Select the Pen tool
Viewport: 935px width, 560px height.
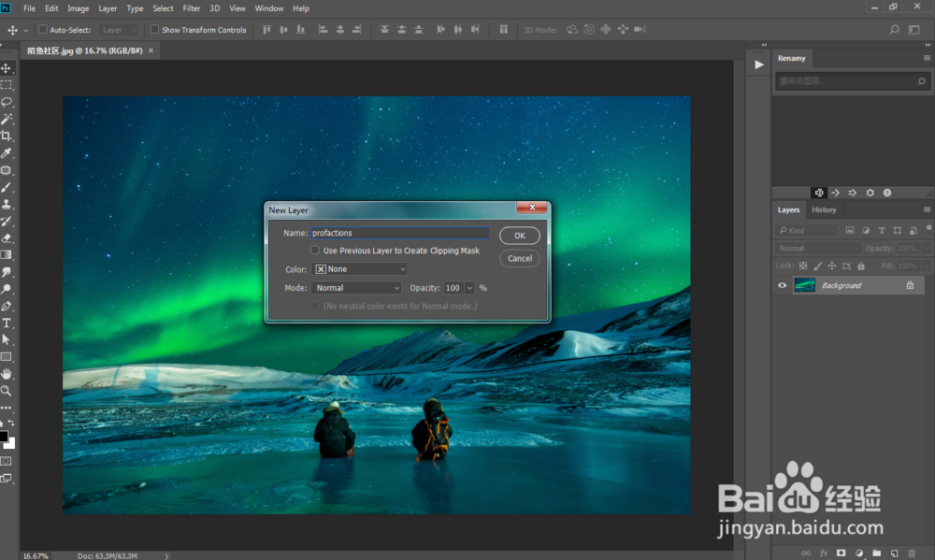pyautogui.click(x=7, y=306)
